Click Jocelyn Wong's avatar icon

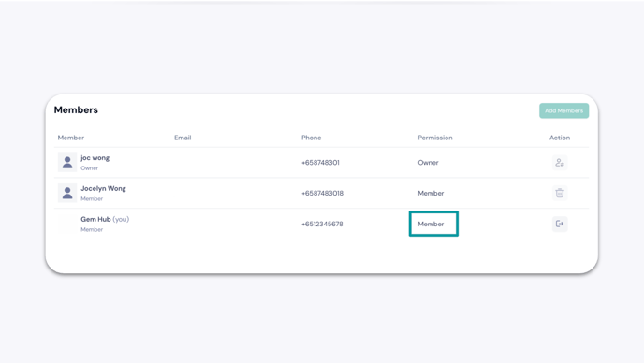pos(67,193)
